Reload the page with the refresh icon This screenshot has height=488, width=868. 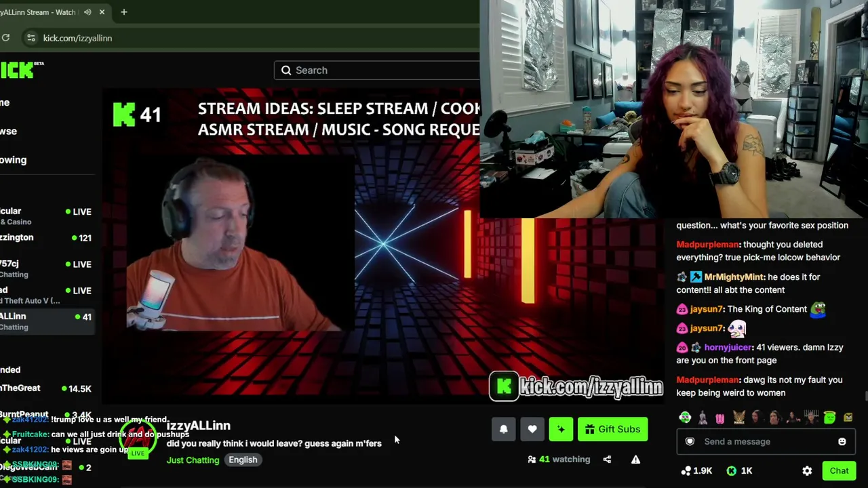(x=5, y=38)
